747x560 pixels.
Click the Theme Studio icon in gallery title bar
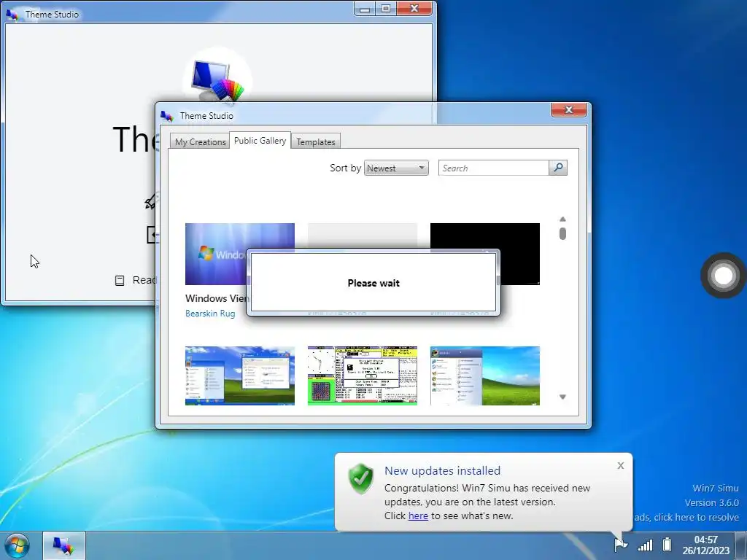click(x=167, y=116)
